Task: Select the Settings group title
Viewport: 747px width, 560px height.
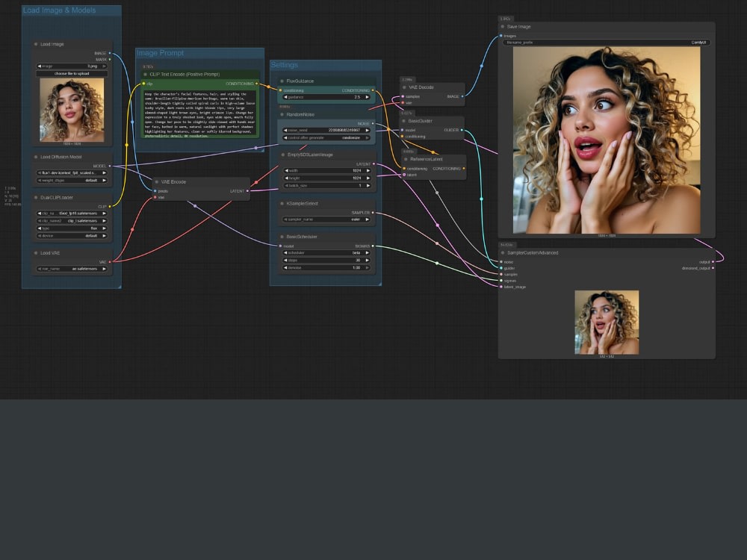Action: (x=285, y=65)
